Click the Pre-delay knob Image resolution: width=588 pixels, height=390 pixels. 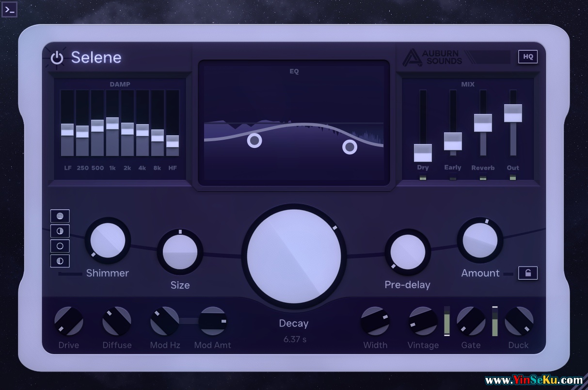[x=407, y=252]
